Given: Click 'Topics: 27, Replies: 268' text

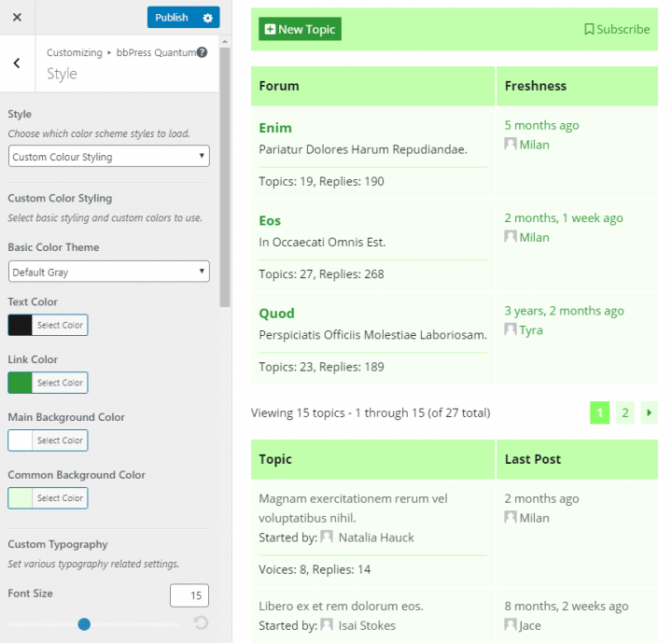Looking at the screenshot, I should [x=321, y=274].
